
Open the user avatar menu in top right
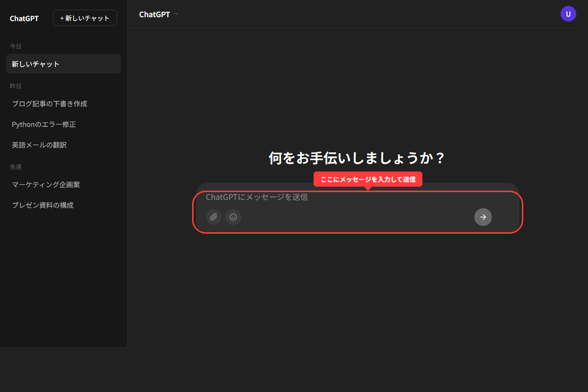click(568, 14)
